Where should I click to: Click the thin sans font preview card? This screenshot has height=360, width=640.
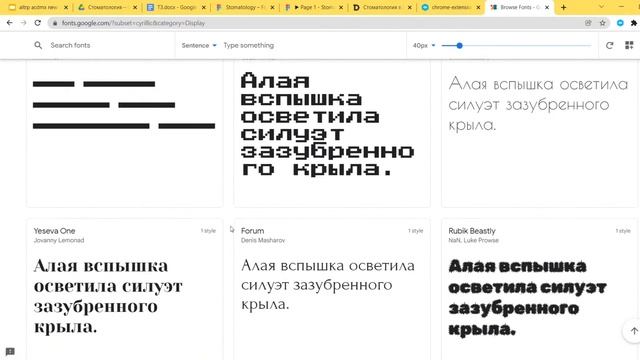pyautogui.click(x=539, y=133)
